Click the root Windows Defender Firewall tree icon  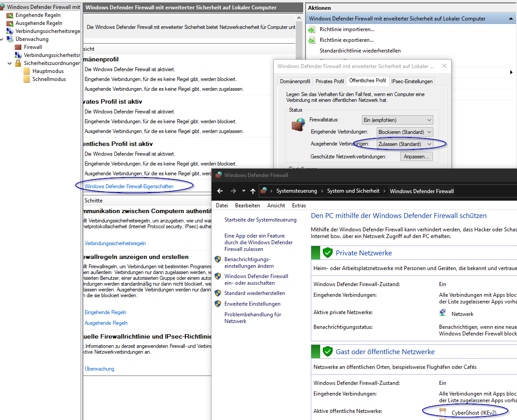3,7
